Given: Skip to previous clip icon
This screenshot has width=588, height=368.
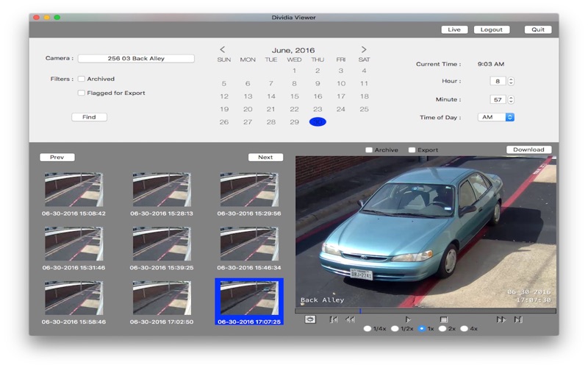Looking at the screenshot, I should (x=334, y=319).
